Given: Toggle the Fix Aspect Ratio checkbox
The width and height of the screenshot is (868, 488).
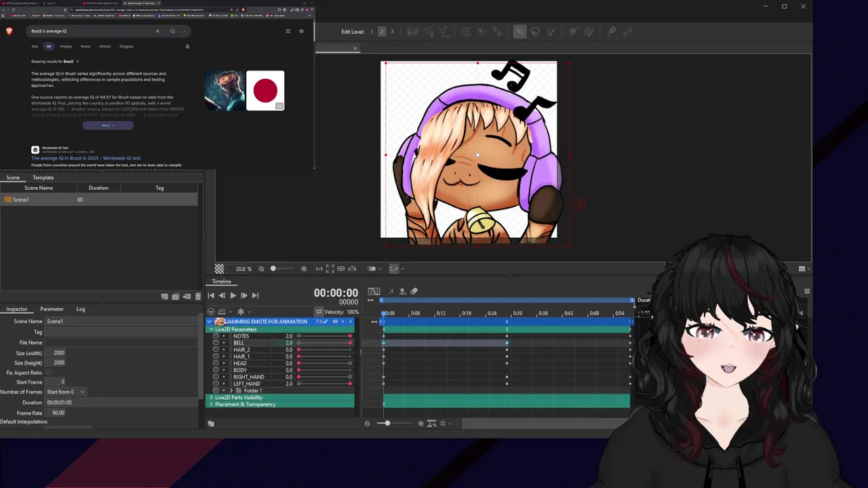Looking at the screenshot, I should (x=49, y=373).
